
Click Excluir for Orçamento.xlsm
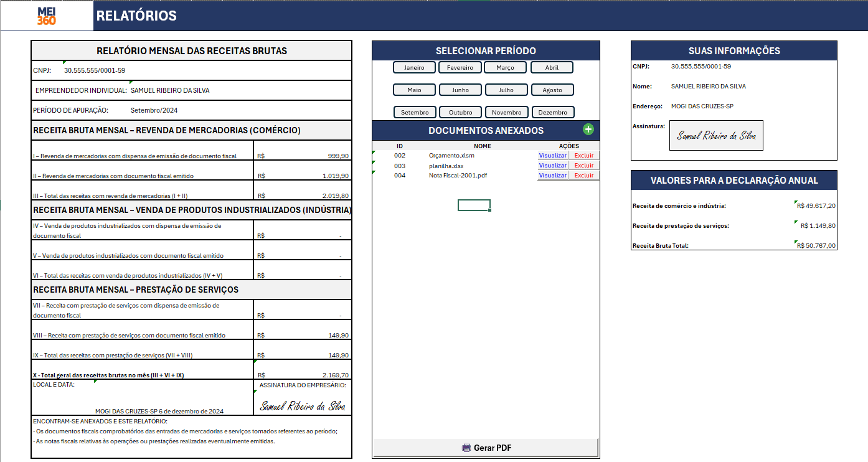584,156
